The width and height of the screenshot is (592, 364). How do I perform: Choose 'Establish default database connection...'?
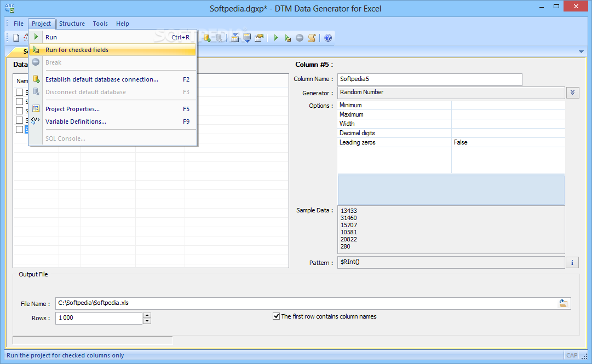112,79
